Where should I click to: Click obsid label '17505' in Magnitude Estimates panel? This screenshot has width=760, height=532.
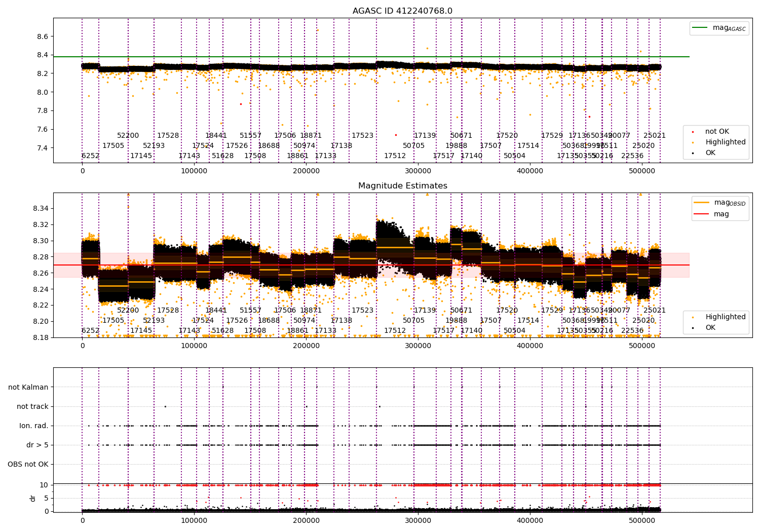[x=113, y=320]
